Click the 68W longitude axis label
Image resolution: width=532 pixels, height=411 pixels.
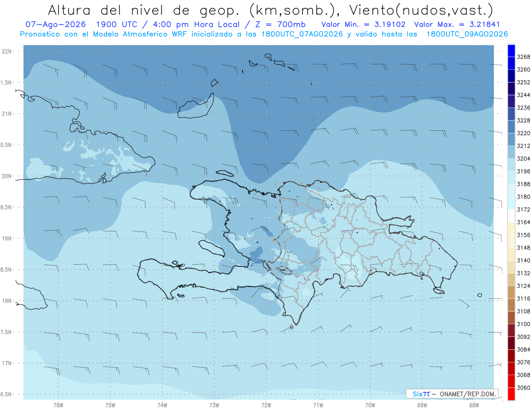[474, 406]
